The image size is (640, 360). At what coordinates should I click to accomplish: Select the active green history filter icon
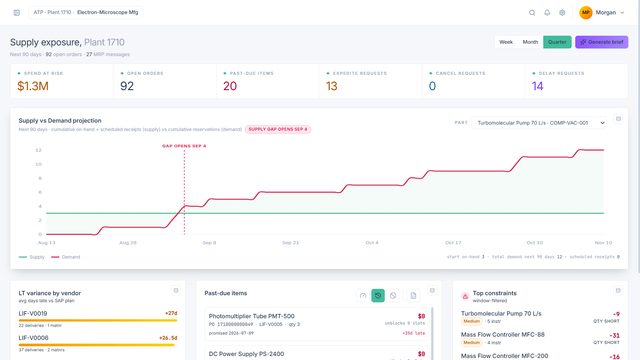(378, 296)
